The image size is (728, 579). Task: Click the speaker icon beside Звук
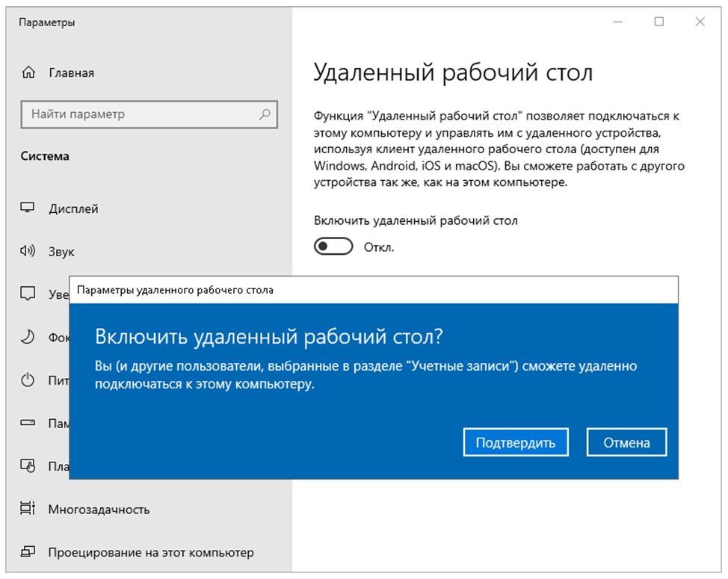coord(28,252)
